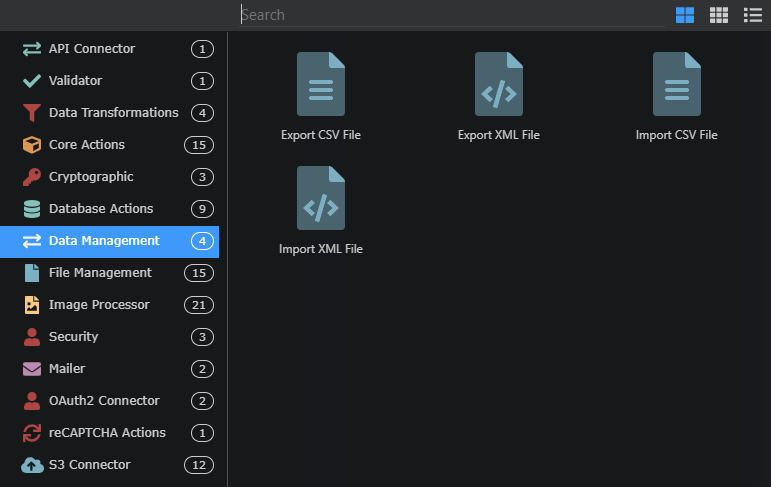This screenshot has height=487, width=771.
Task: Open the Validator category
Action: 109,81
